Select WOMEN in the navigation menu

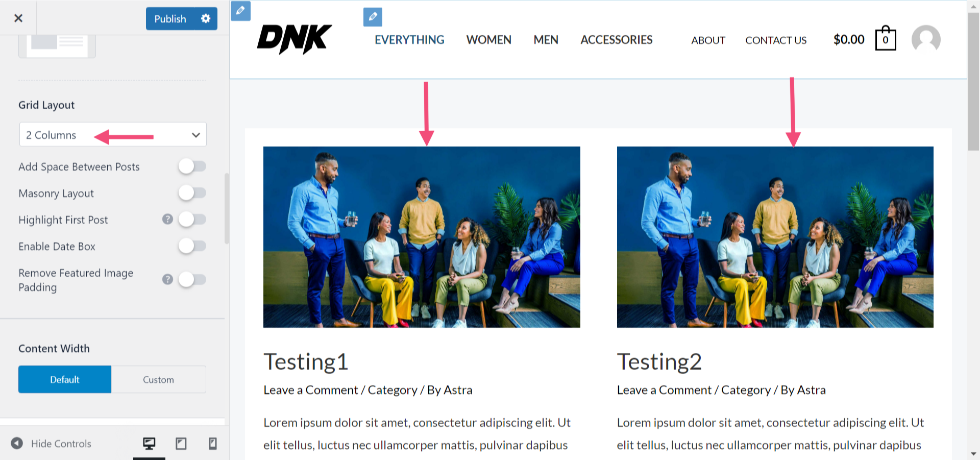click(x=488, y=40)
